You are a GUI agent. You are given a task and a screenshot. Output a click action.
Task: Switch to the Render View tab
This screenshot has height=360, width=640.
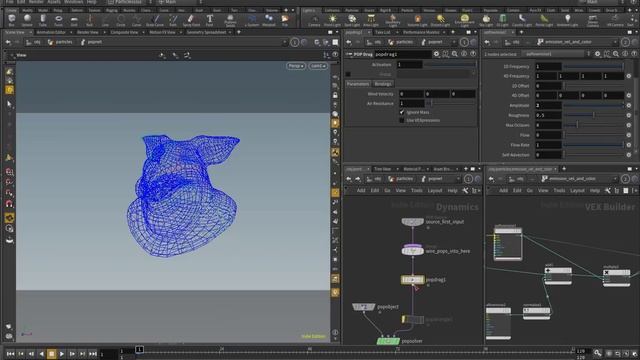pos(88,32)
